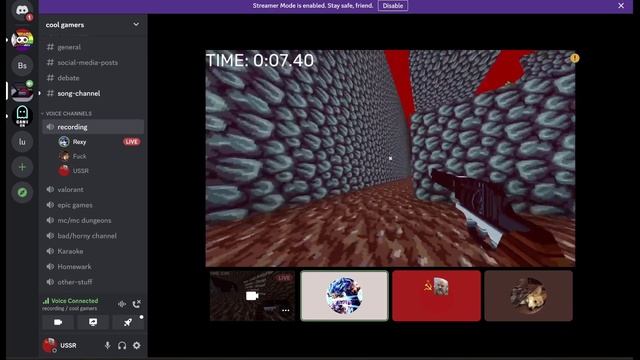Disable Streamer Mode button

[x=393, y=6]
